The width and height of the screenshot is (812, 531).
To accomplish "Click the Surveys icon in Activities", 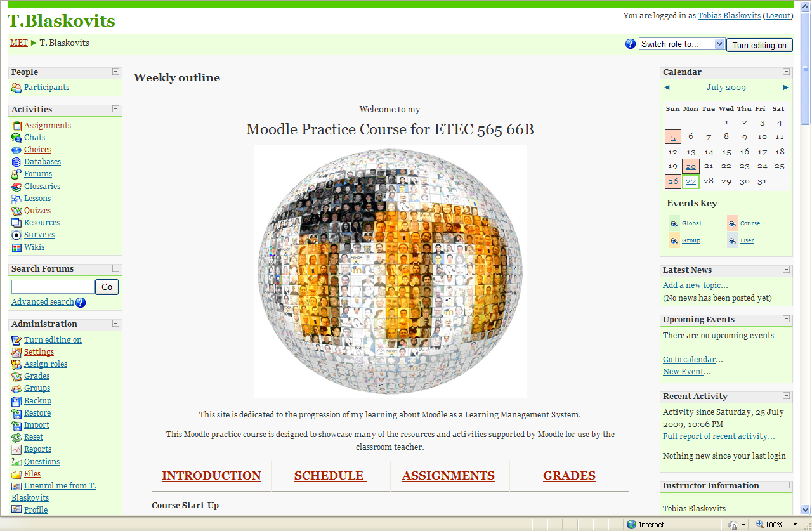I will pyautogui.click(x=16, y=235).
